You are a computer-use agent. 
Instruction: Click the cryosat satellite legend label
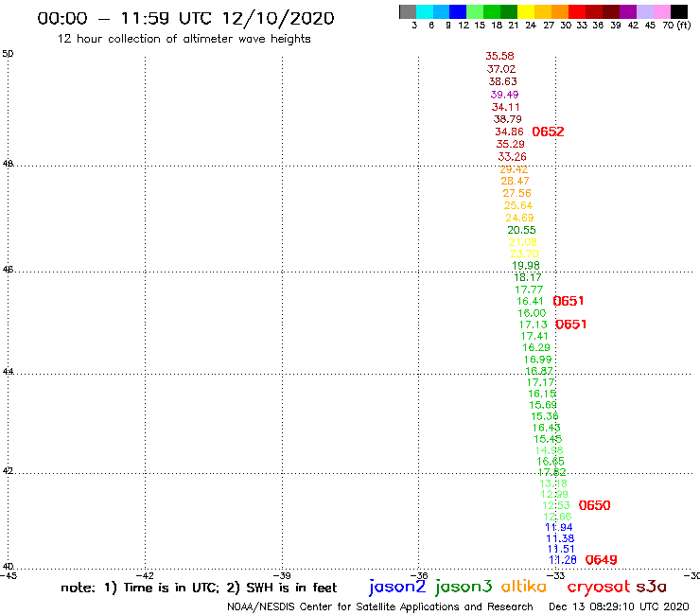click(599, 588)
